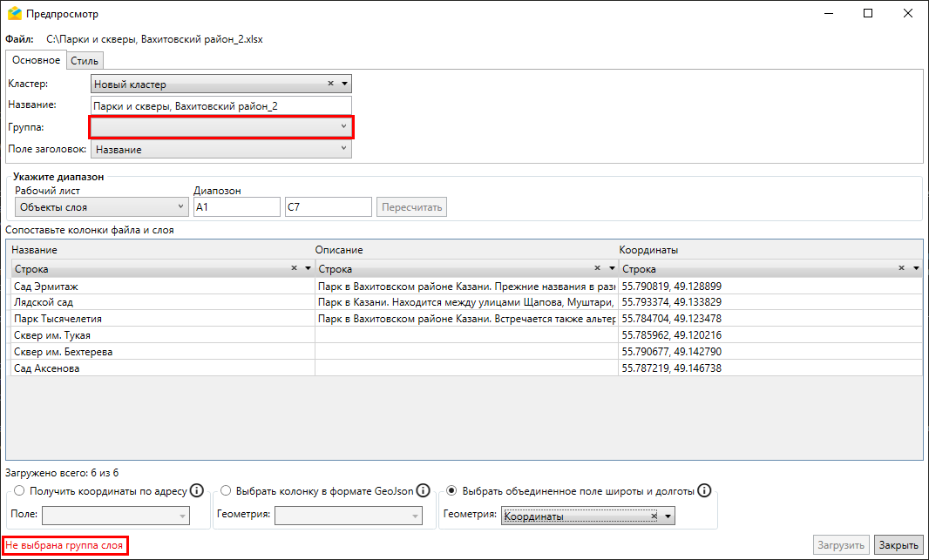This screenshot has height=560, width=929.
Task: Select the combined latitude and longitude radio
Action: pos(451,491)
